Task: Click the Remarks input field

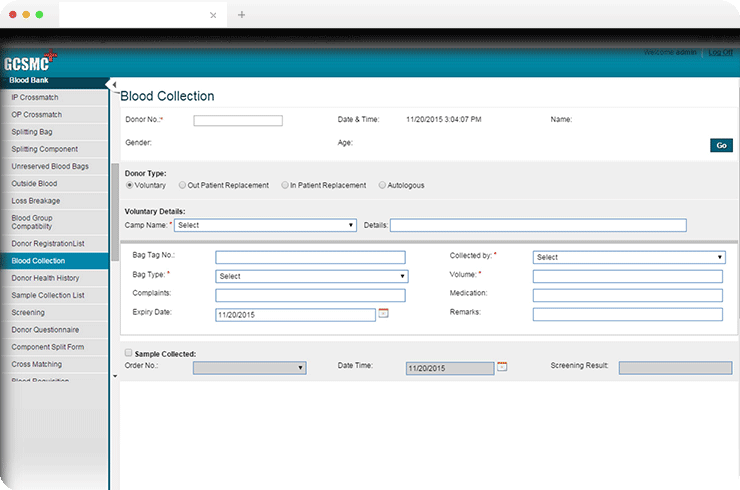Action: (x=628, y=314)
